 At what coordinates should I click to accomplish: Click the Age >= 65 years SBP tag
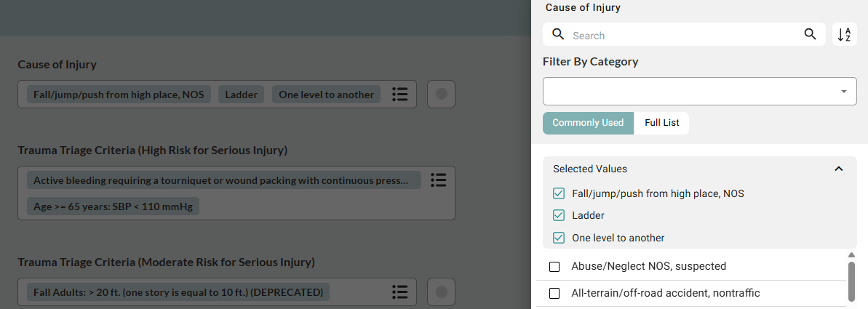pos(113,206)
